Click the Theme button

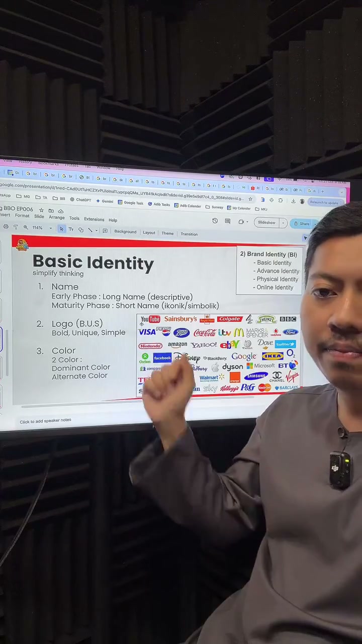tap(167, 233)
